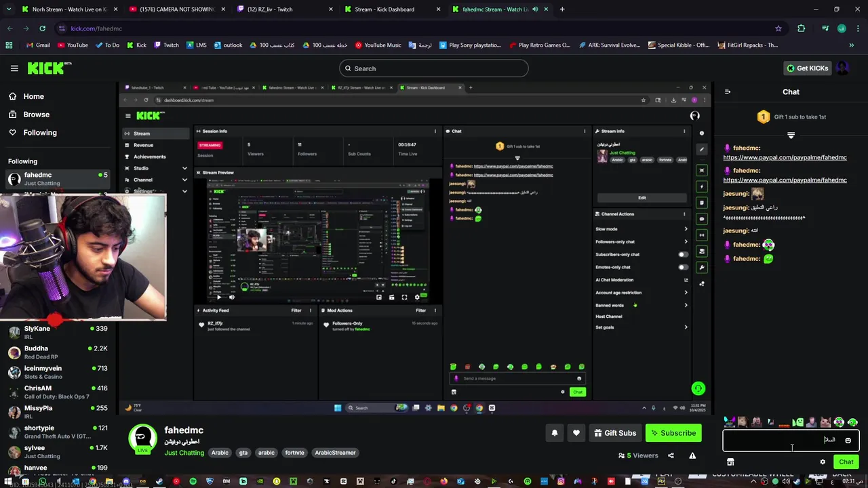Toggle the notification bell for fahedmc

point(555,433)
